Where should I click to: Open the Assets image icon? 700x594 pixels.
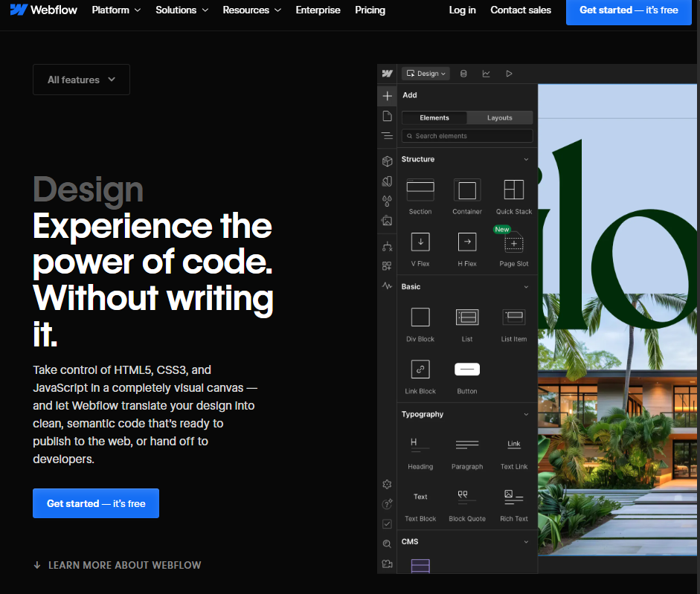pyautogui.click(x=387, y=221)
